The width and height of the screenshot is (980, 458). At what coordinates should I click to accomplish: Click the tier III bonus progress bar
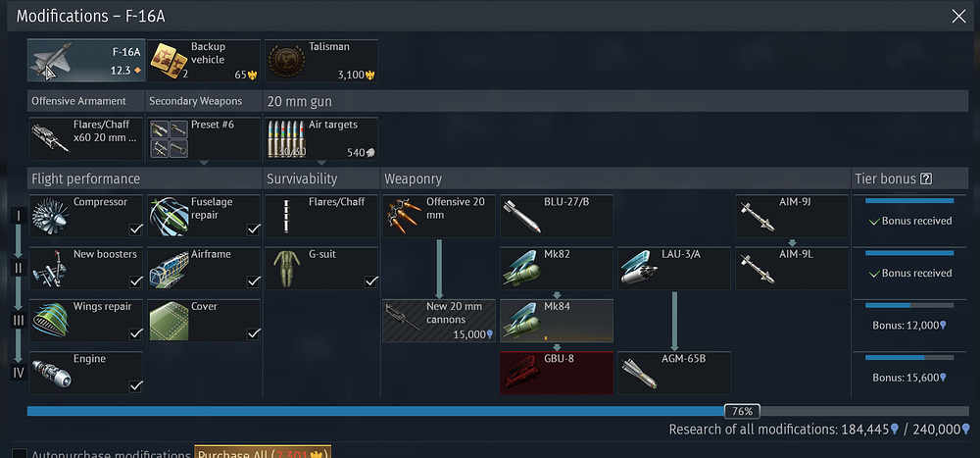point(909,305)
